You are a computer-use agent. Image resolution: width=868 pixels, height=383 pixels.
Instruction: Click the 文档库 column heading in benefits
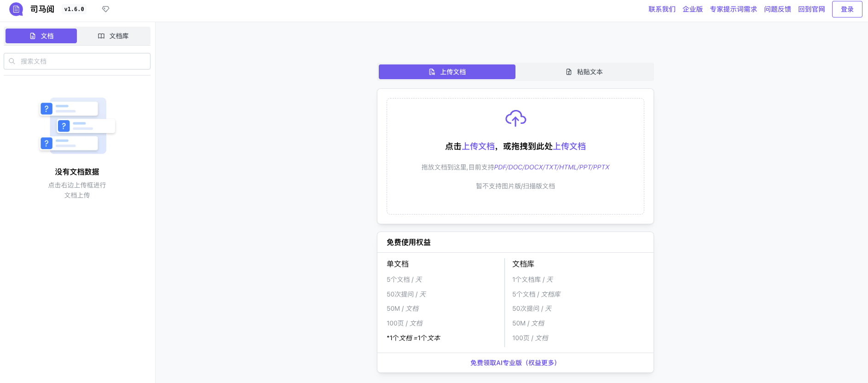click(523, 264)
